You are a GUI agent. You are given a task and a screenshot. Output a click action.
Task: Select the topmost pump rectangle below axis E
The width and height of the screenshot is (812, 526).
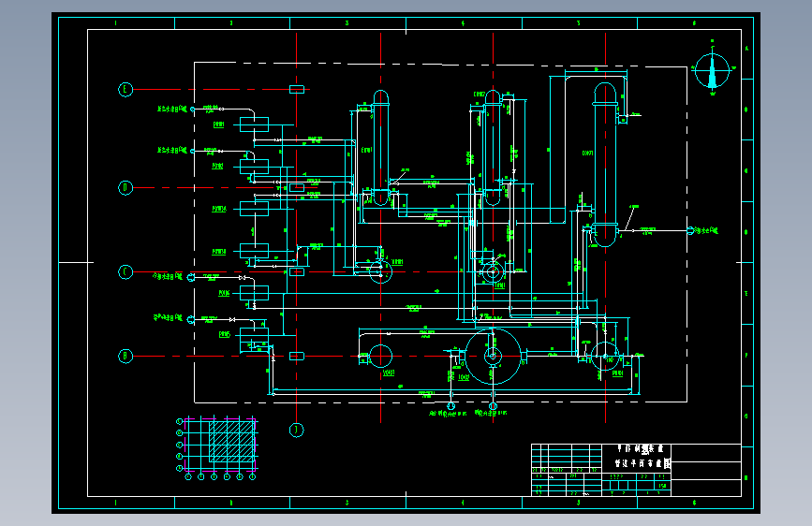pyautogui.click(x=254, y=124)
